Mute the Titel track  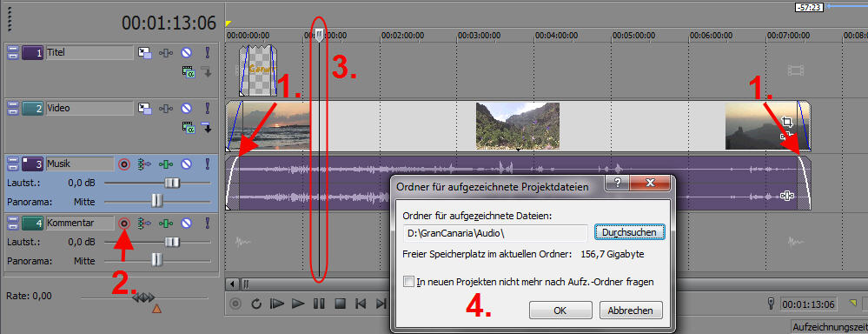[x=187, y=52]
